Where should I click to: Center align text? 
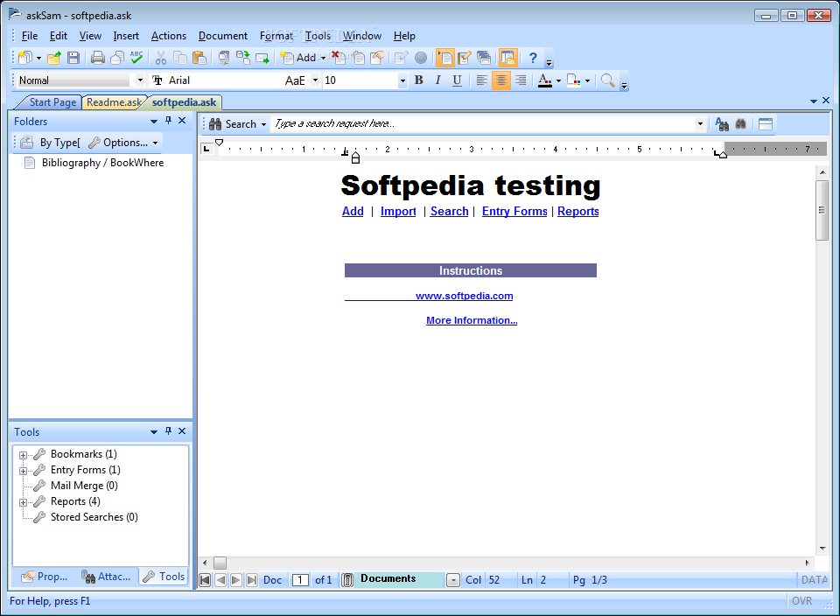(x=500, y=80)
